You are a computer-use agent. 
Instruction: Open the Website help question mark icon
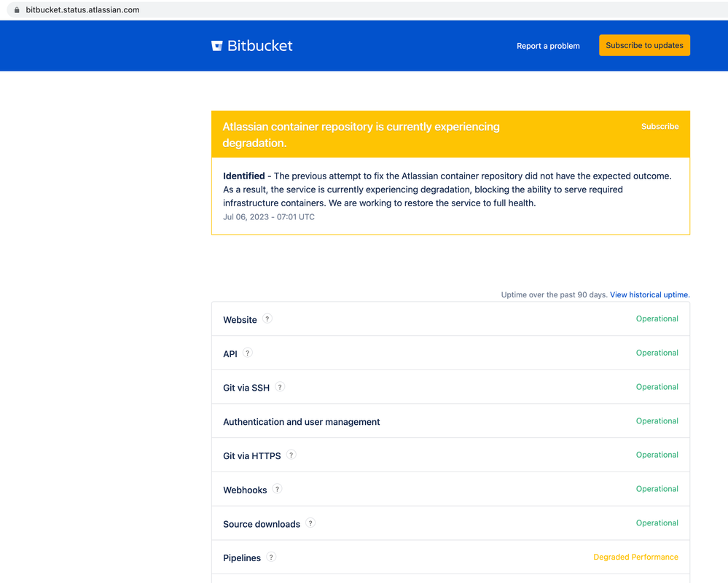tap(267, 319)
